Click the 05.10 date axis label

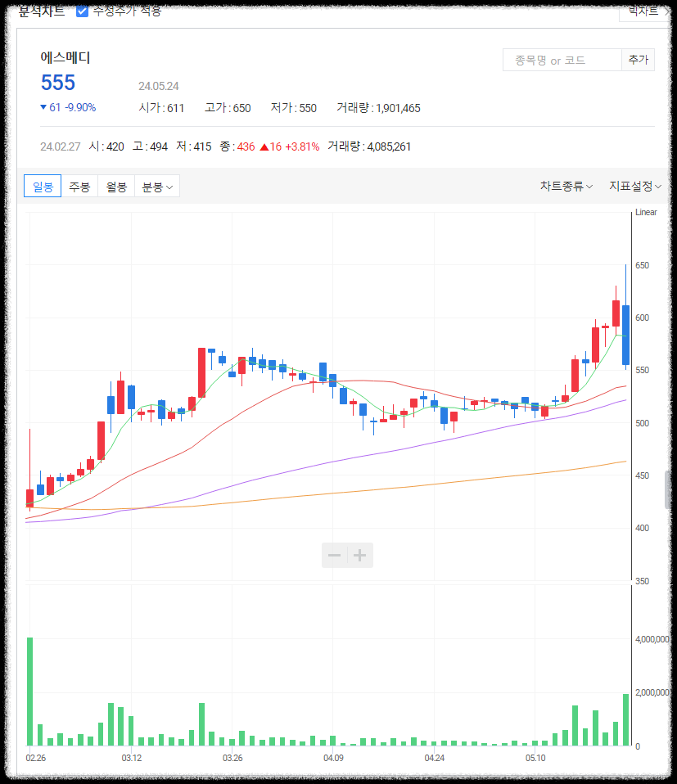(535, 758)
